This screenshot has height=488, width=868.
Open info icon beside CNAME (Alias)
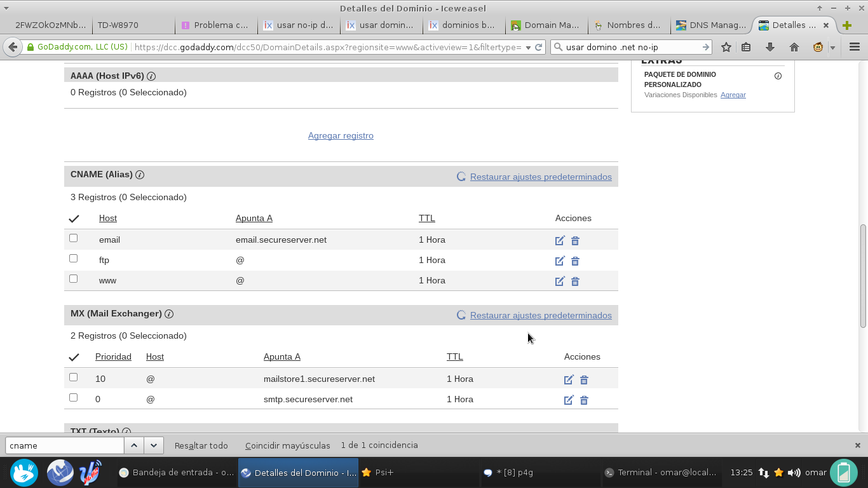[140, 175]
